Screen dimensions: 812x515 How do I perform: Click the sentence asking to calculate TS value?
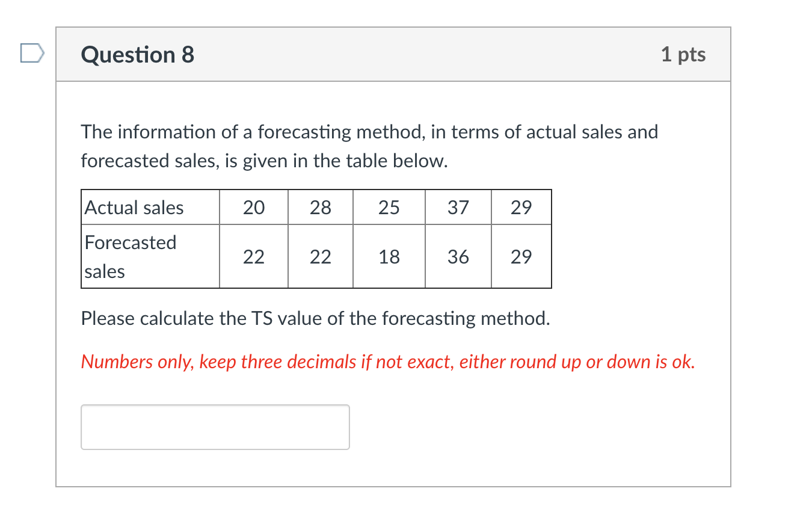[315, 318]
